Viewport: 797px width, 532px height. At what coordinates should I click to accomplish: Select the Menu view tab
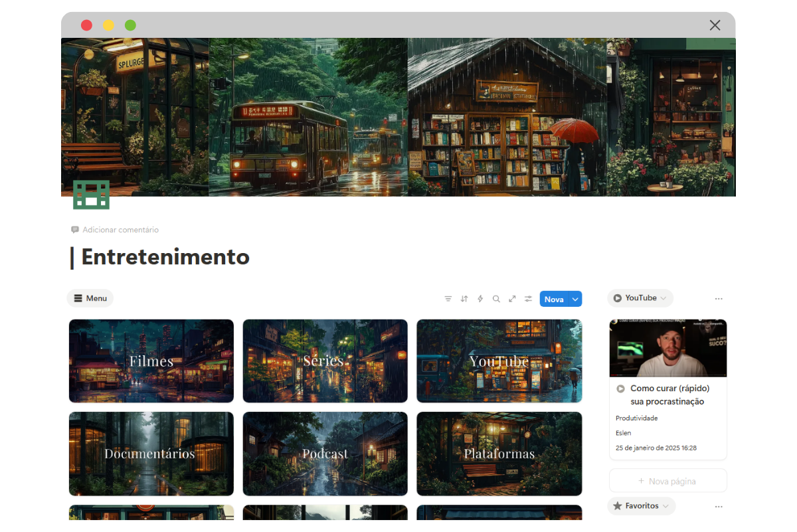tap(90, 298)
